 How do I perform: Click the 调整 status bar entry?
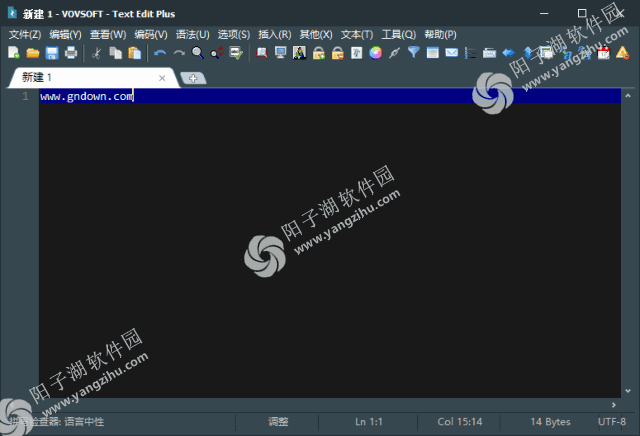278,422
